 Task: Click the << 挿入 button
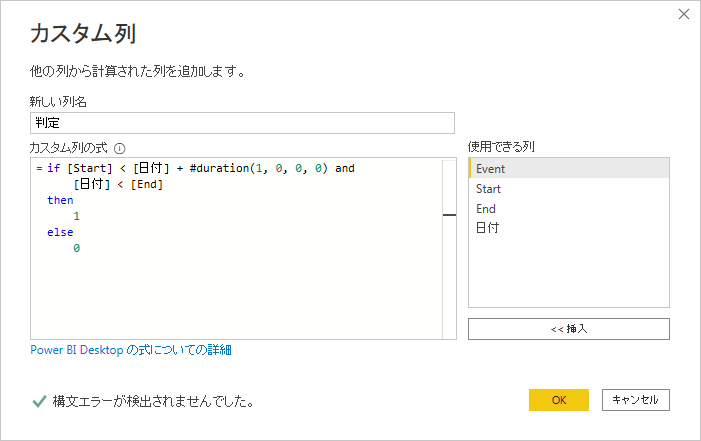click(x=569, y=329)
